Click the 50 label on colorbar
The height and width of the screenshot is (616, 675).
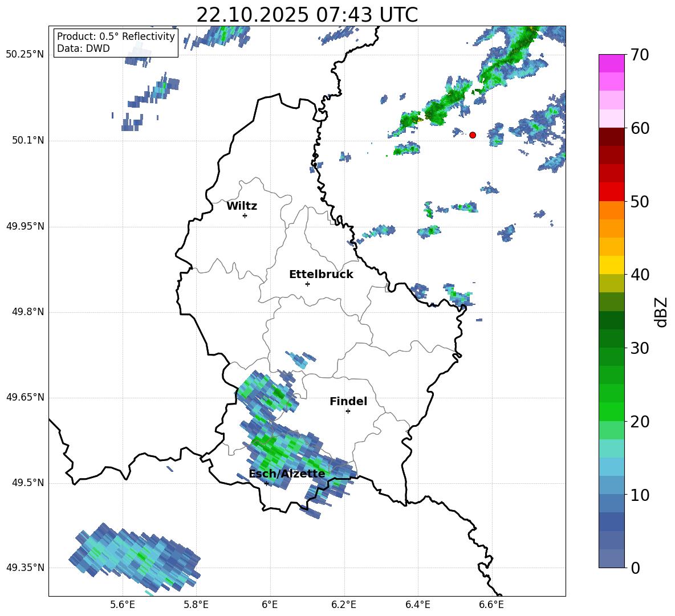[x=640, y=202]
